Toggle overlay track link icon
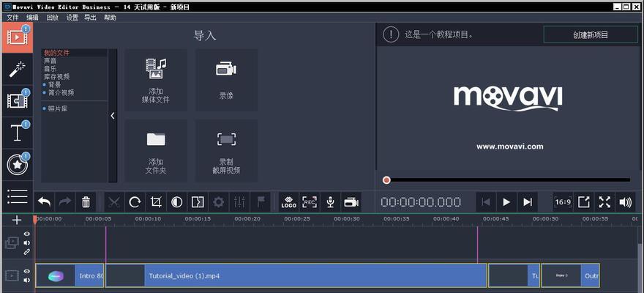644x293 pixels. (x=26, y=252)
